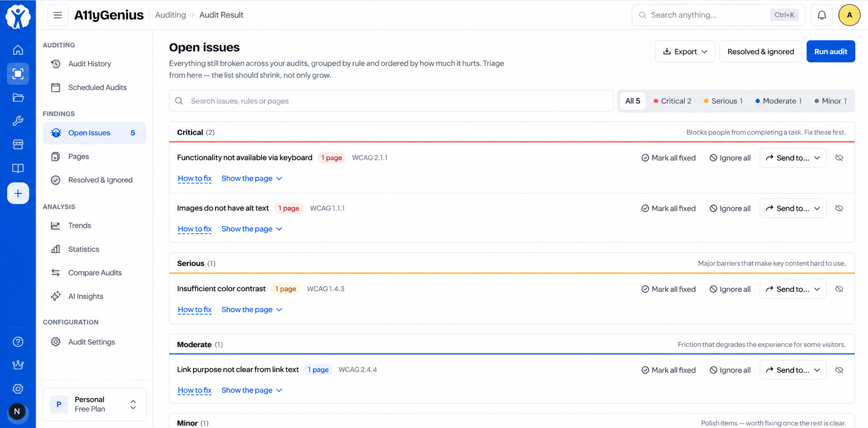Toggle the hamburger sidebar menu
The width and height of the screenshot is (868, 428).
point(58,15)
